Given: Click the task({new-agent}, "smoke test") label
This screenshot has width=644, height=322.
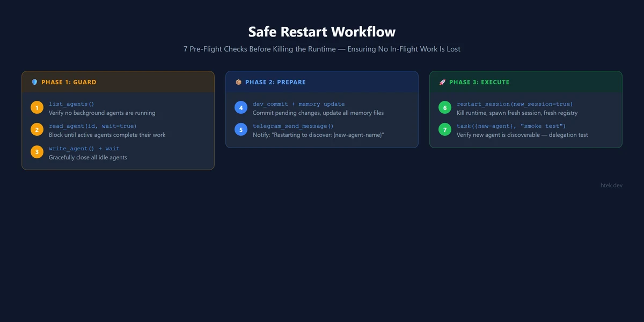Looking at the screenshot, I should tap(511, 126).
